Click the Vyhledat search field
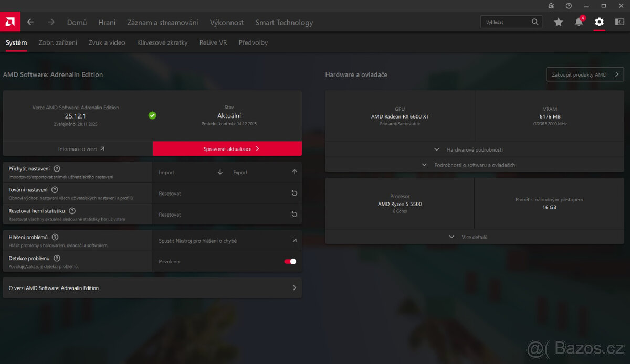This screenshot has width=630, height=364. pos(507,22)
